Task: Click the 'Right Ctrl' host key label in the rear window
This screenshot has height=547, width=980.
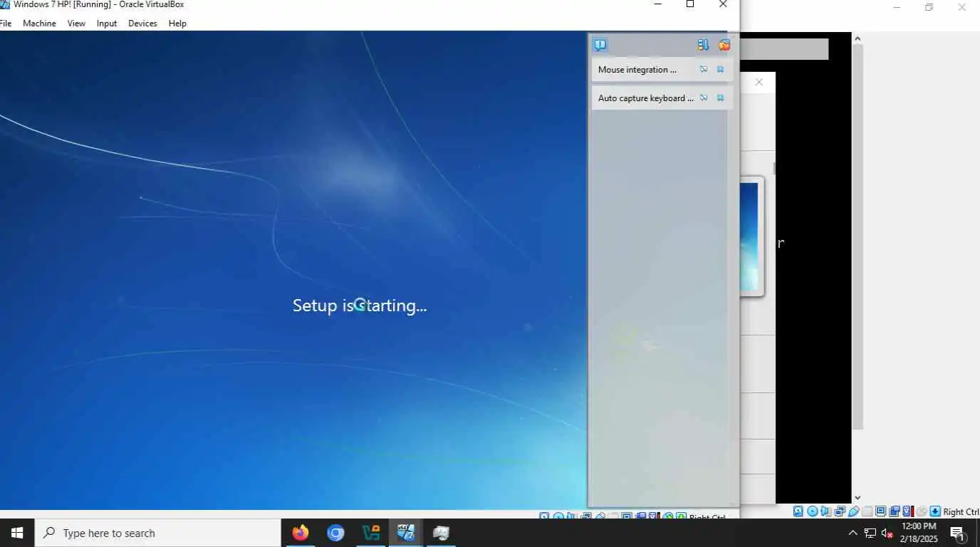Action: point(961,512)
